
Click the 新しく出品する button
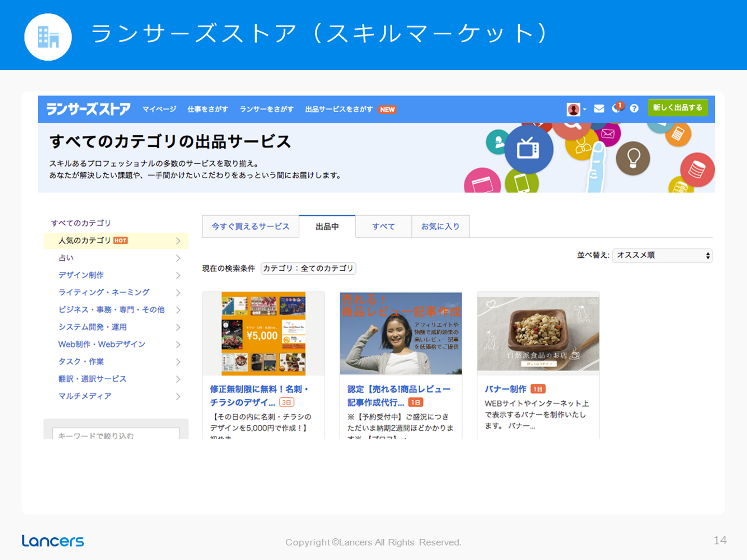pos(677,108)
